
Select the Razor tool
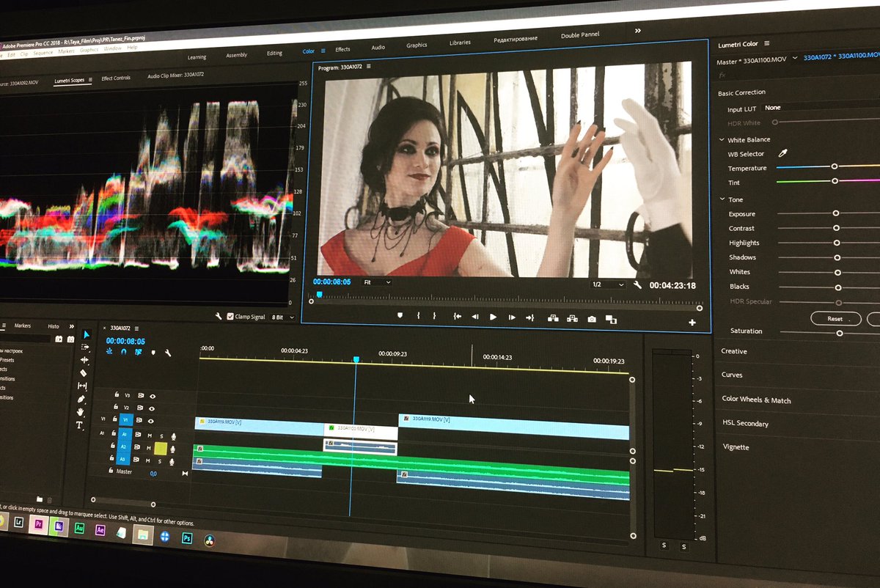pyautogui.click(x=84, y=372)
